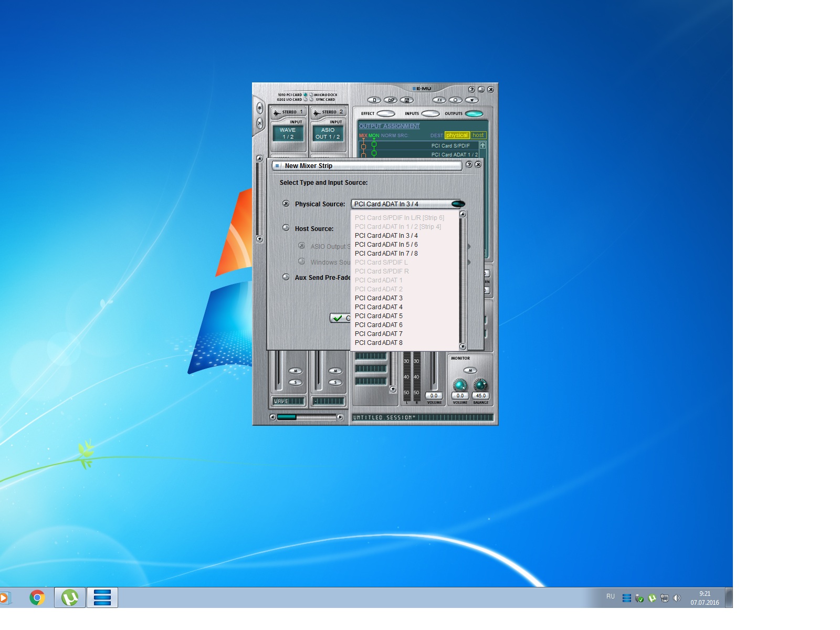Adjust the Monitor volume knob
840x630 pixels.
(x=460, y=385)
